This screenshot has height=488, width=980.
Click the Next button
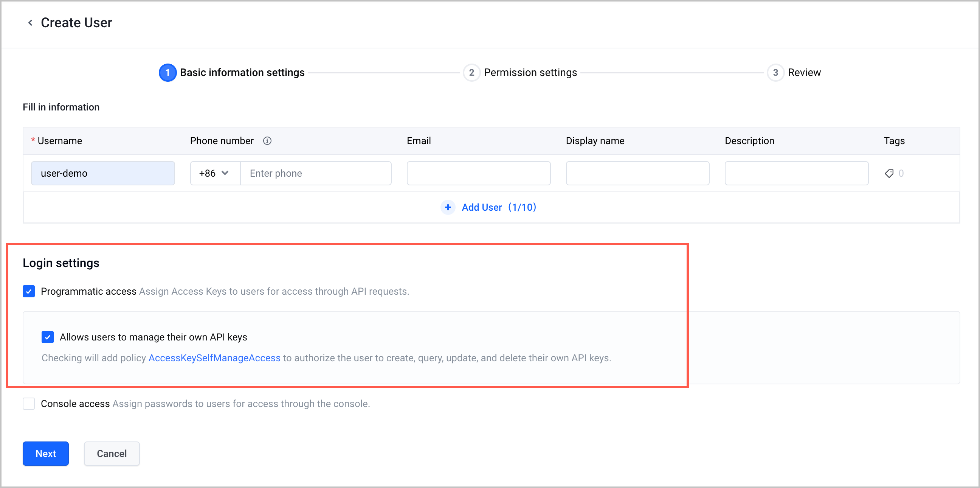tap(46, 454)
